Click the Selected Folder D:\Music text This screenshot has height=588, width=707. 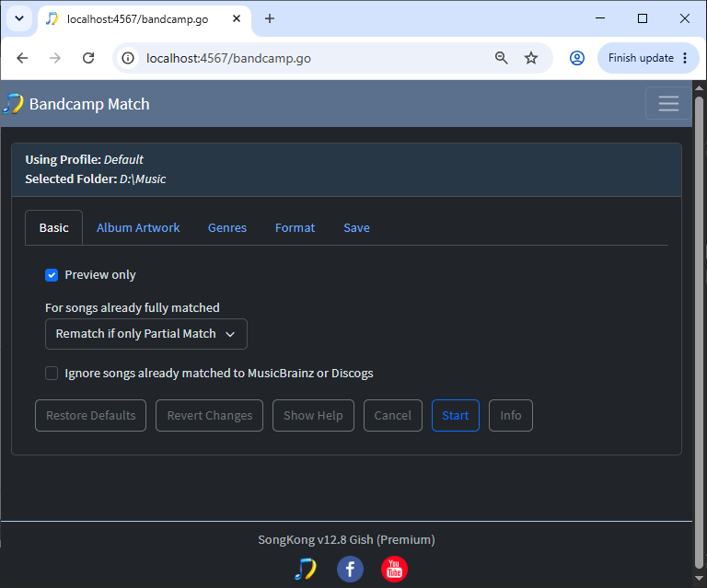[95, 179]
